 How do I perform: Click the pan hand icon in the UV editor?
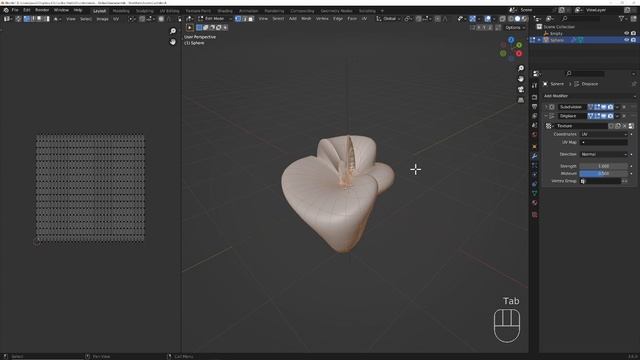click(x=173, y=42)
